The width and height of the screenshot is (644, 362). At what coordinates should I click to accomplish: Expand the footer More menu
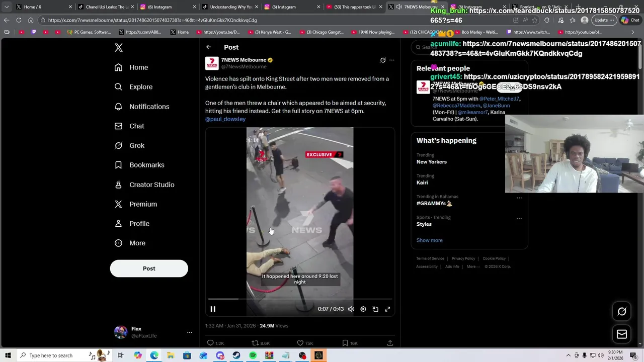click(472, 266)
